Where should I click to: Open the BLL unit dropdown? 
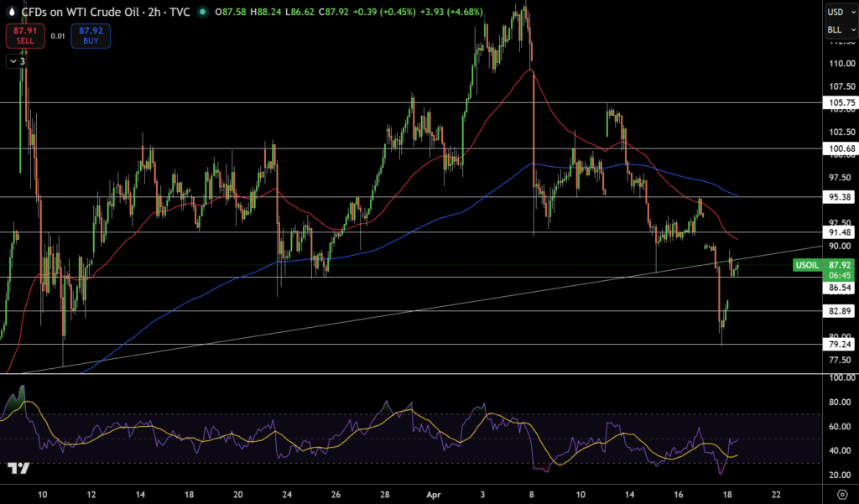(x=837, y=31)
